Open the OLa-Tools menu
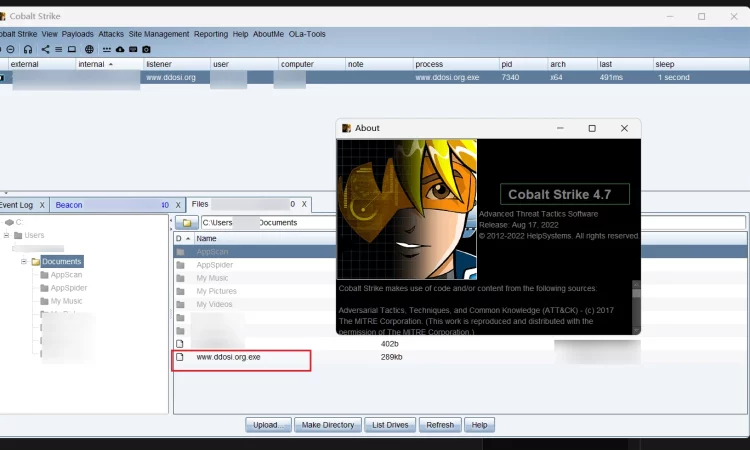Screen dimensions: 750x450 click(307, 34)
